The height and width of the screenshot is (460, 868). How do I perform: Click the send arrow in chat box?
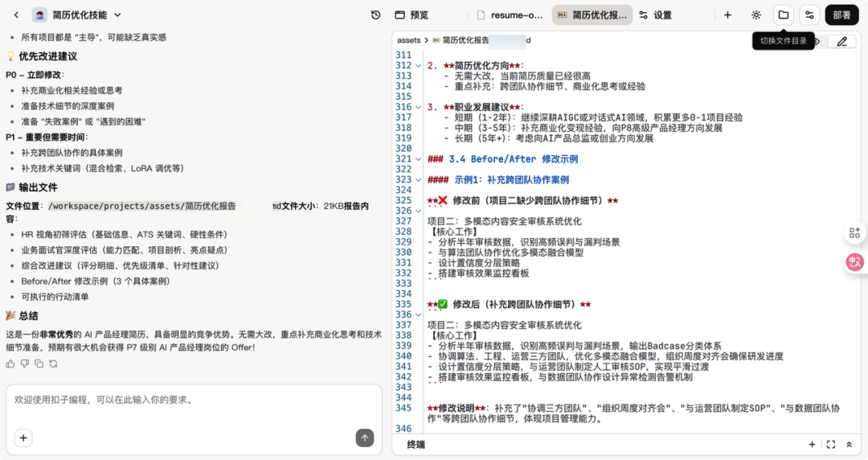[365, 437]
